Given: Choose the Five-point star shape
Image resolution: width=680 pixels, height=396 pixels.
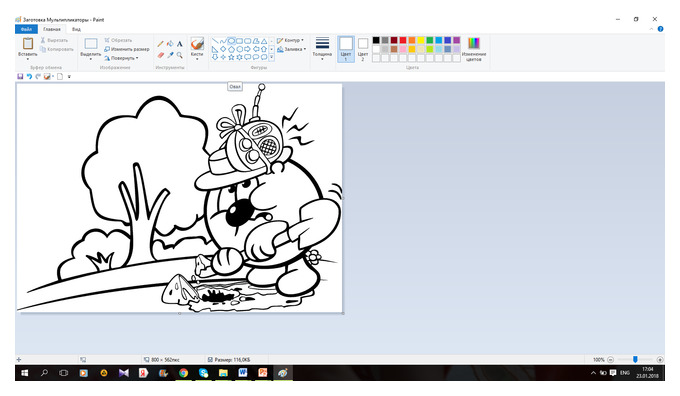Looking at the screenshot, I should (x=231, y=57).
